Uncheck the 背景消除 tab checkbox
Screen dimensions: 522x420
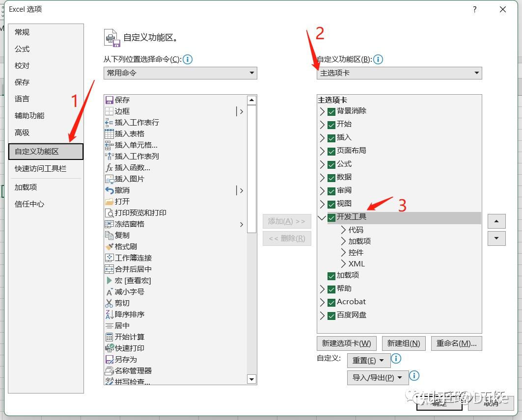click(331, 111)
